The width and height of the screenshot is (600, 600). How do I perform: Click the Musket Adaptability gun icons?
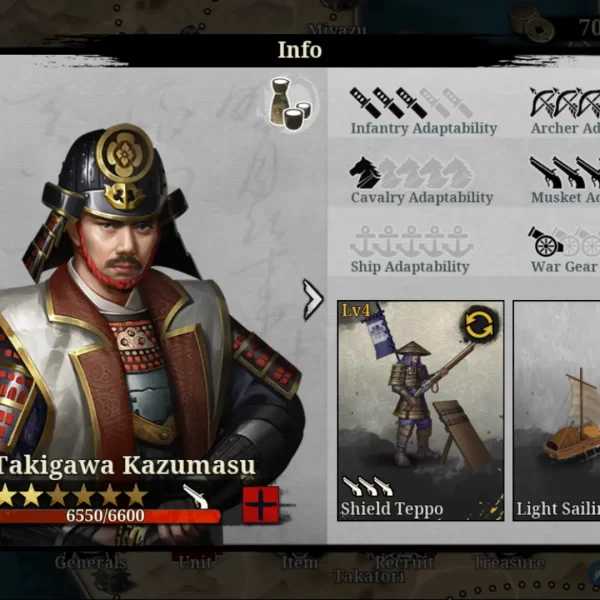point(565,172)
